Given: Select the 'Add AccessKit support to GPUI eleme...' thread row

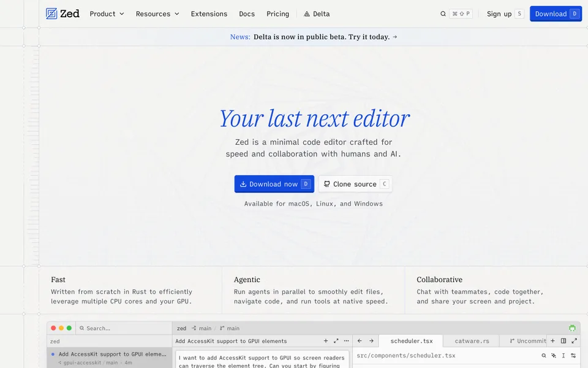Looking at the screenshot, I should point(110,358).
